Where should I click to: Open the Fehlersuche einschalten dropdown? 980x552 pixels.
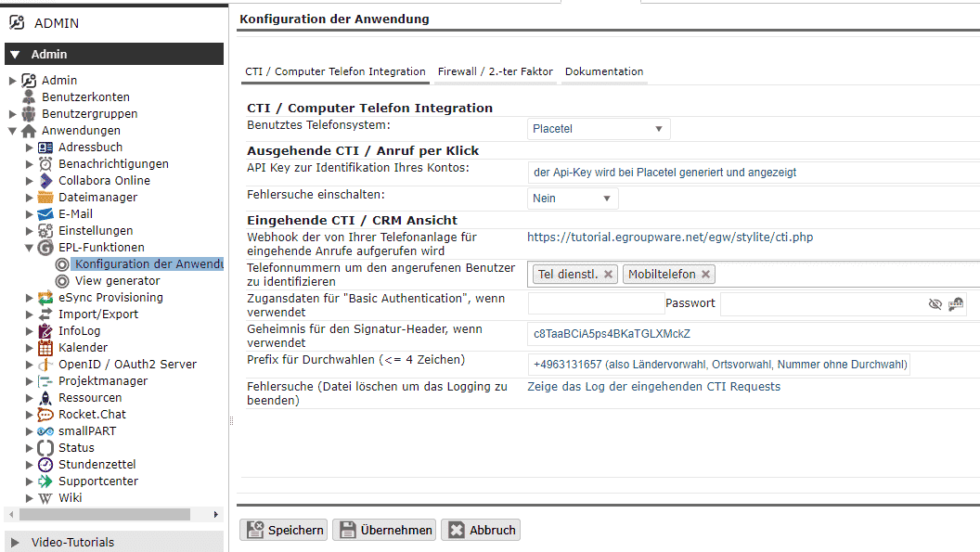click(x=573, y=198)
